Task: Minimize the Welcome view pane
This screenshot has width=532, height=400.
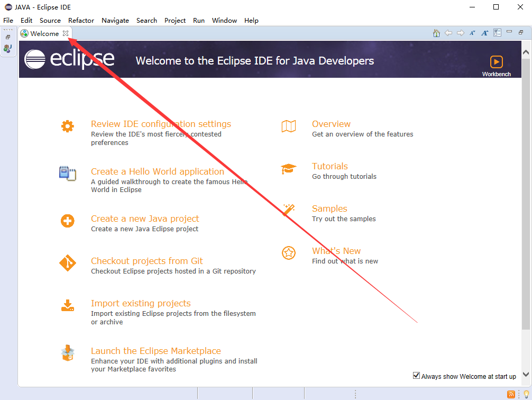Action: pos(509,32)
